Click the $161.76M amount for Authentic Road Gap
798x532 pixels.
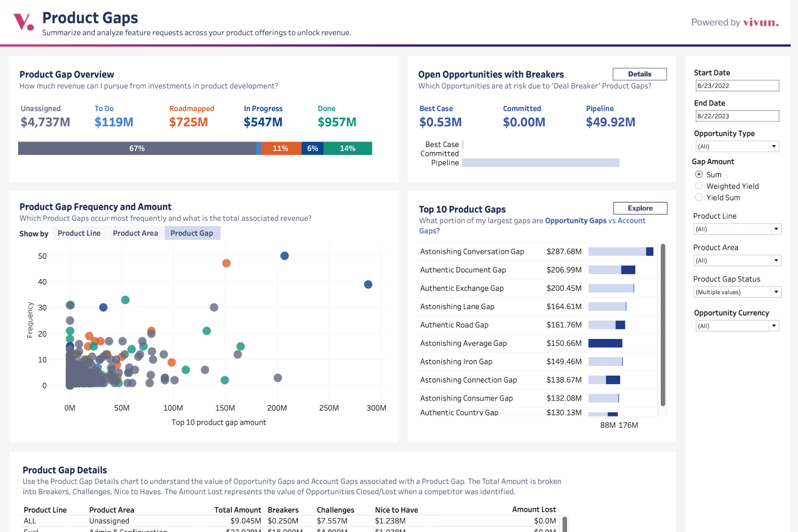click(564, 325)
